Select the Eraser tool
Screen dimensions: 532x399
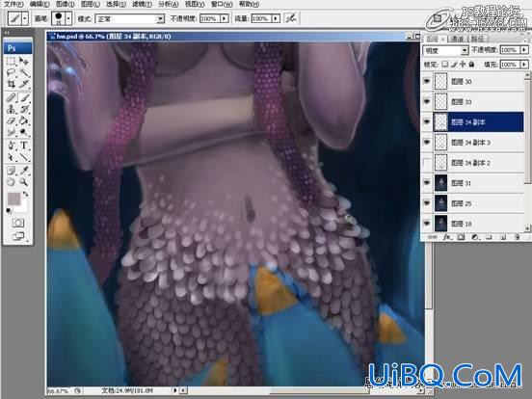click(12, 120)
